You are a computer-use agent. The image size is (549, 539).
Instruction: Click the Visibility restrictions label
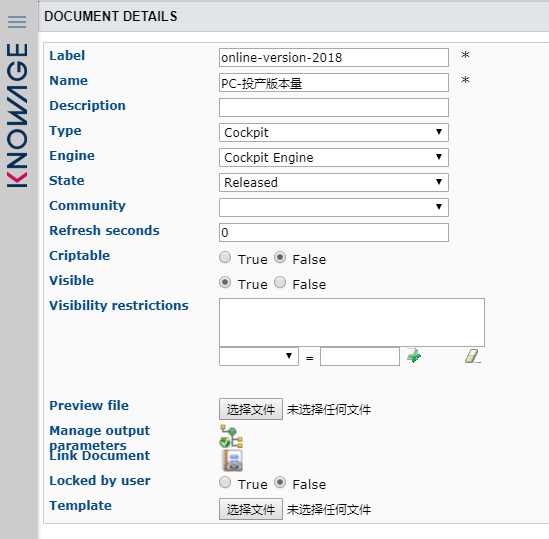click(119, 305)
